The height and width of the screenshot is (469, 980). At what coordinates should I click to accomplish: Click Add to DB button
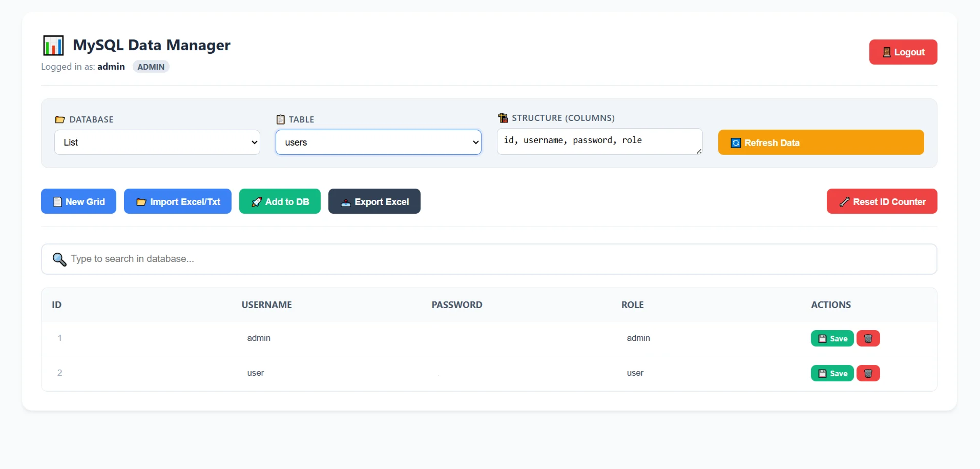[x=280, y=201]
